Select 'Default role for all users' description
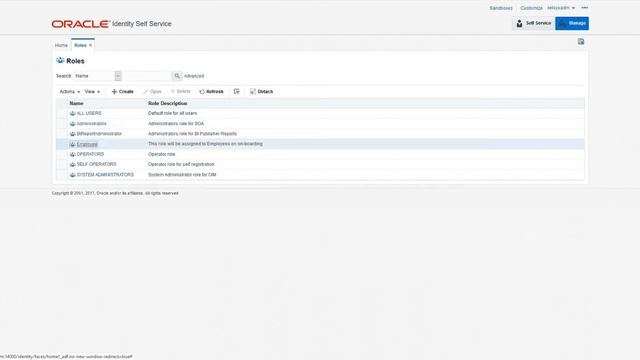The width and height of the screenshot is (640, 360). point(172,113)
